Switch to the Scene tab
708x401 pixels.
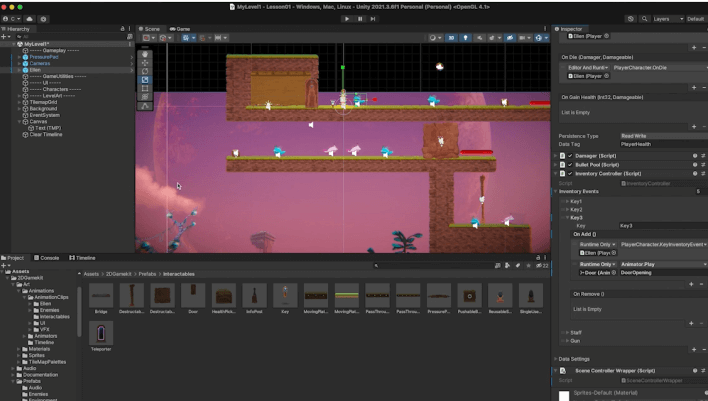(x=149, y=29)
